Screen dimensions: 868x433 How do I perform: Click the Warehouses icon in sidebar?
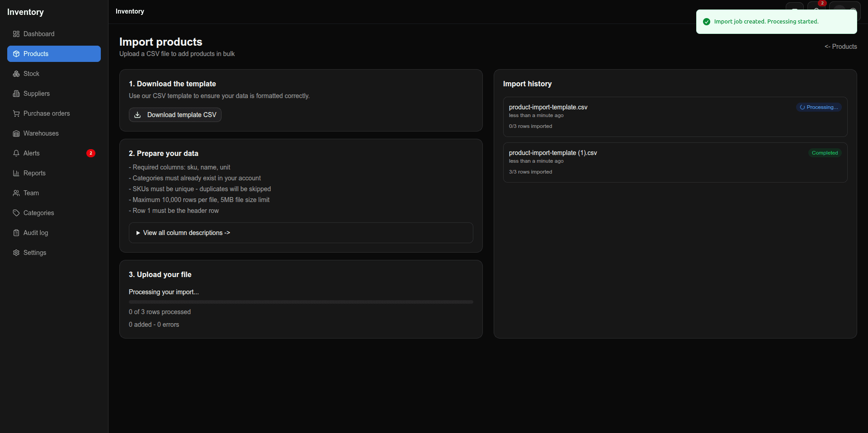[x=16, y=133]
